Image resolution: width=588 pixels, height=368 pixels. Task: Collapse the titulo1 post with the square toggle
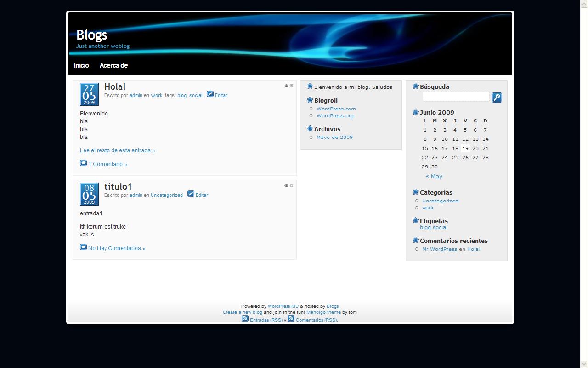click(x=291, y=186)
